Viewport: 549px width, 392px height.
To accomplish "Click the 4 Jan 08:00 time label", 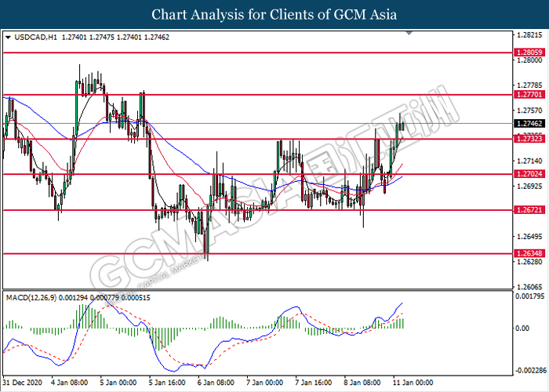I will click(x=70, y=383).
